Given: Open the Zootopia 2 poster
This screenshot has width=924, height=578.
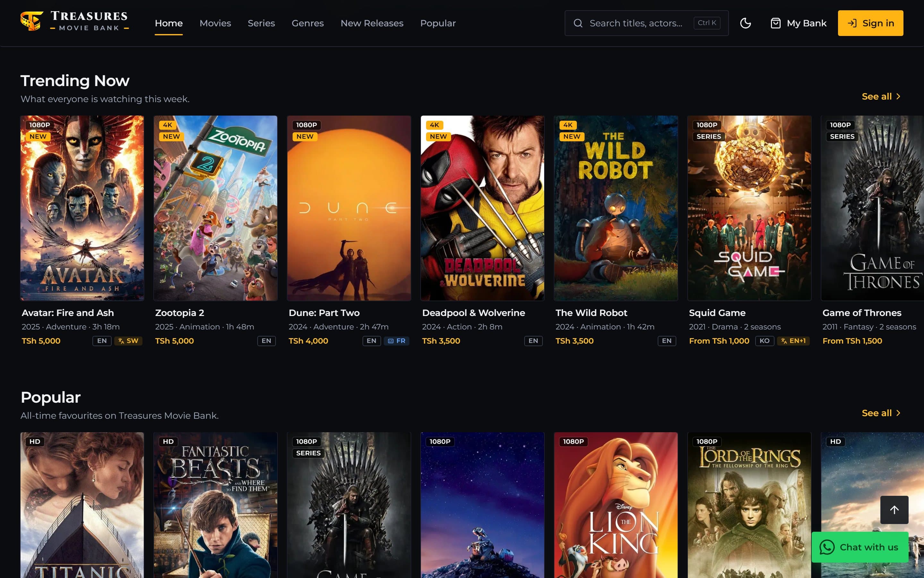Looking at the screenshot, I should (x=215, y=208).
